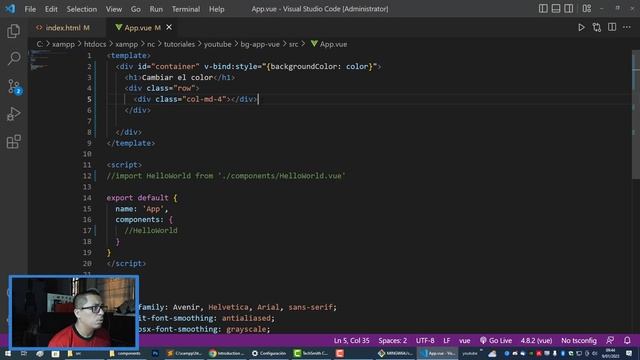This screenshot has height=360, width=640.
Task: Open the notifications bell in the status bar
Action: pyautogui.click(x=627, y=340)
